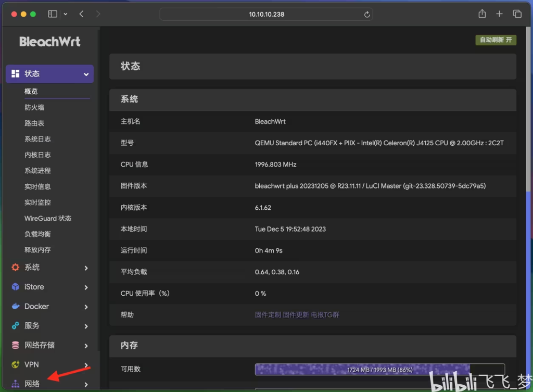Click the hostname value BleachWrt
The width and height of the screenshot is (533, 392).
270,122
